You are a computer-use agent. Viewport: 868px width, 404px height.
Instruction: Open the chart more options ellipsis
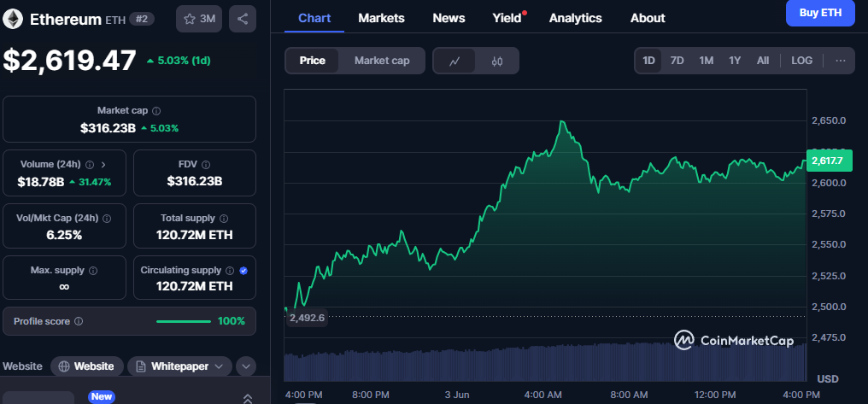click(841, 61)
